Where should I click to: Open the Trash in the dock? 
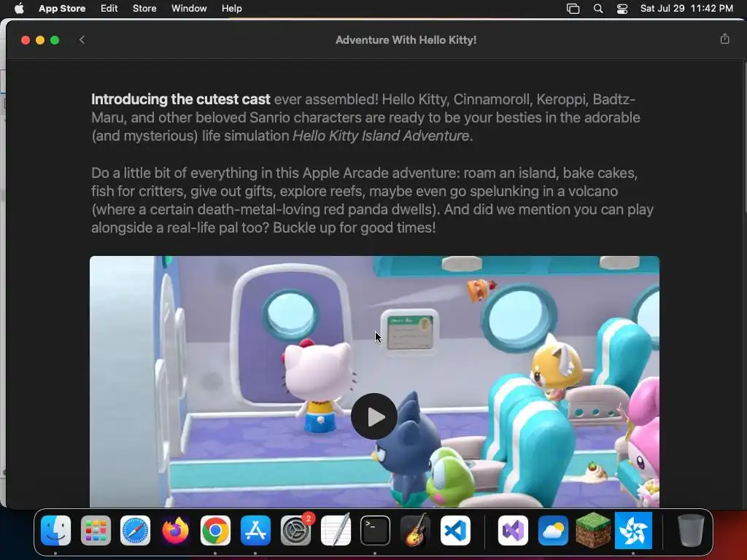[x=691, y=531]
